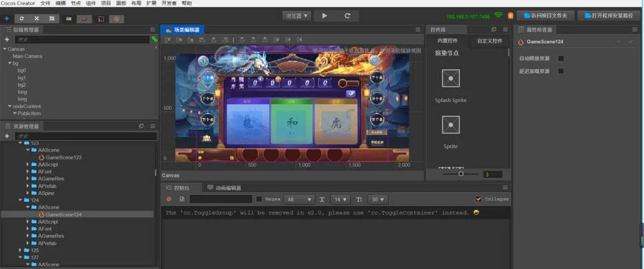
Task: Click the green wifi connection icon
Action: click(498, 15)
